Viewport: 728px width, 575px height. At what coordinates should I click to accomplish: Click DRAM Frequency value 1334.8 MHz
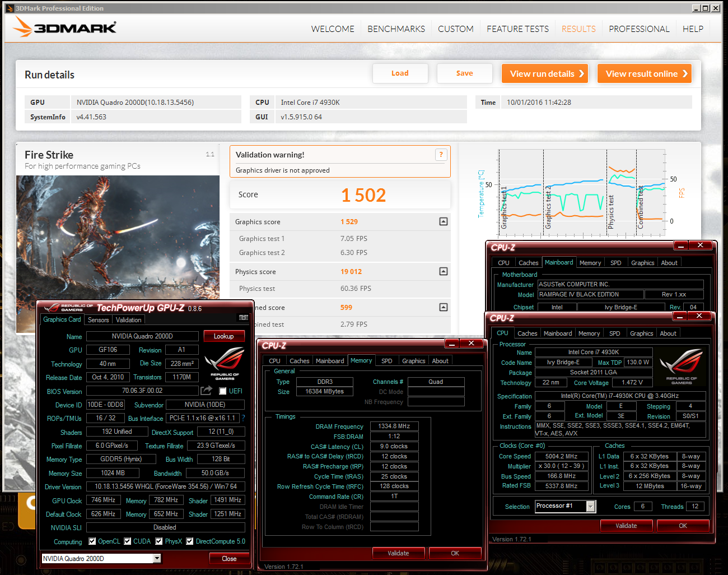click(x=394, y=426)
